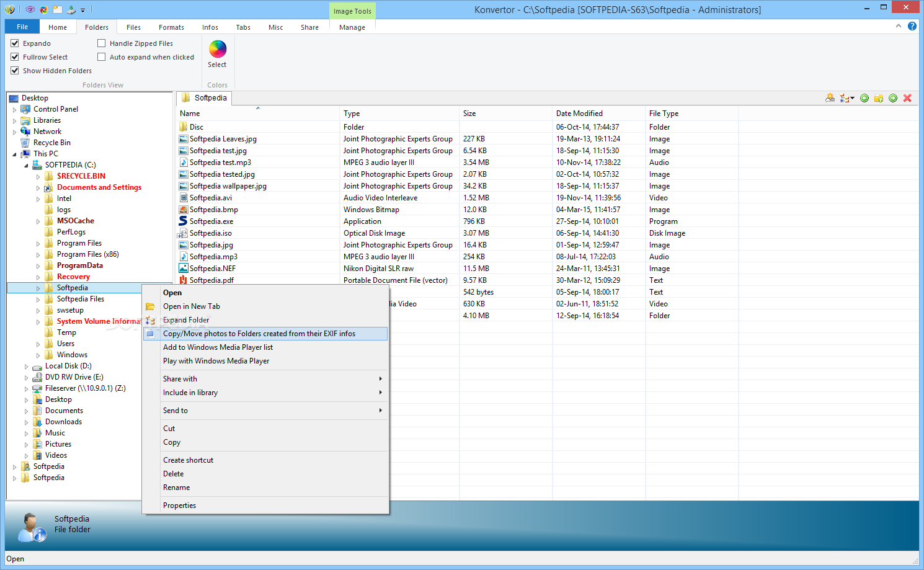Switch to the Infos ribbon tab

[x=210, y=27]
